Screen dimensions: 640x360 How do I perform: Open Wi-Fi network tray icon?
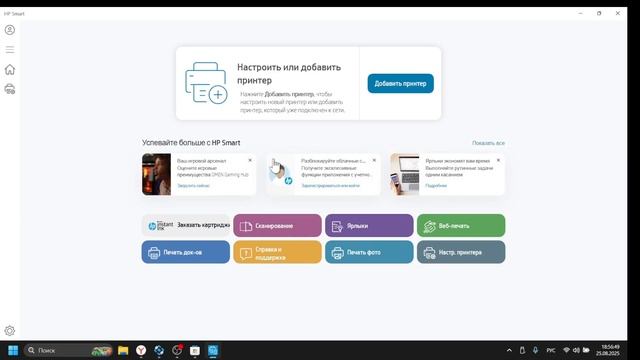566,350
